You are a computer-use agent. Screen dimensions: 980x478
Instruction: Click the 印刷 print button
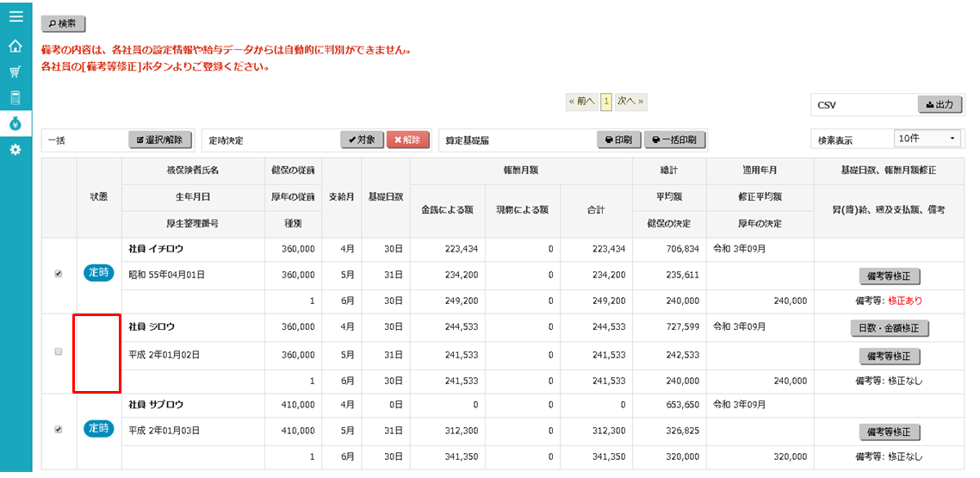[617, 140]
